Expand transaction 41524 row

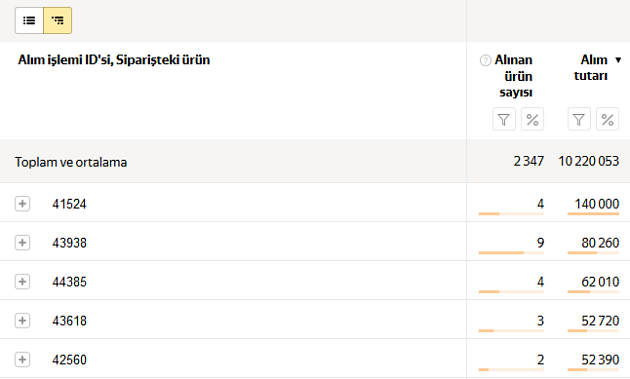click(x=22, y=204)
